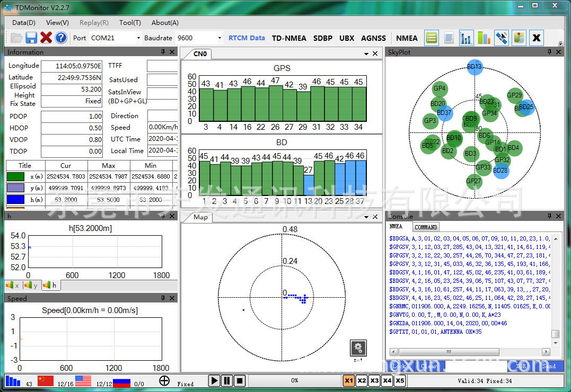The width and height of the screenshot is (571, 392).
Task: Pause the replay playback
Action: 226,380
